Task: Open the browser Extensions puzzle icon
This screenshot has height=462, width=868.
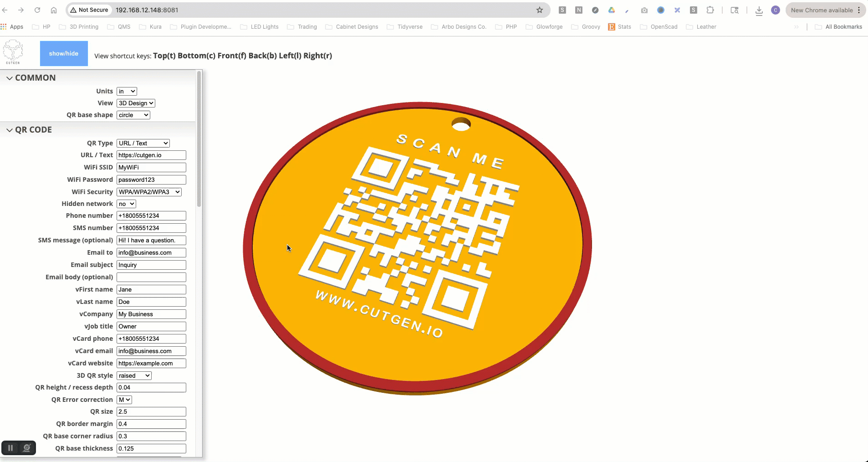Action: [x=710, y=10]
